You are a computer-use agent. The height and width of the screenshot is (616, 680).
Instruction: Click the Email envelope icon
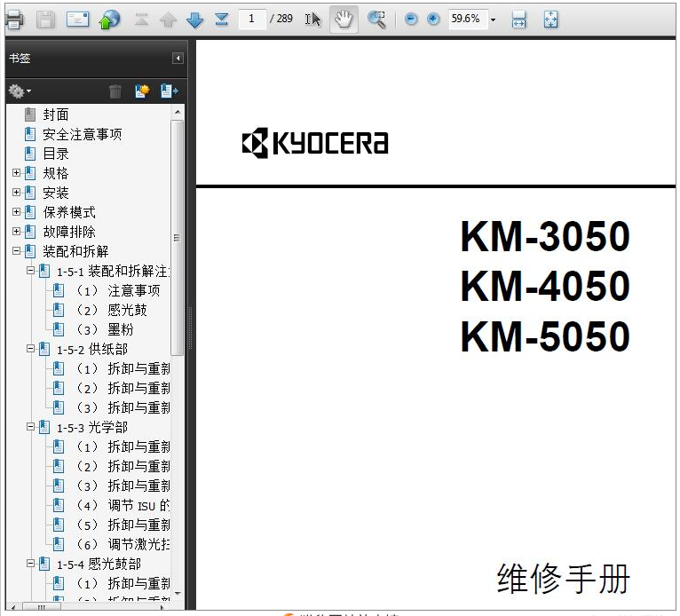tap(77, 19)
